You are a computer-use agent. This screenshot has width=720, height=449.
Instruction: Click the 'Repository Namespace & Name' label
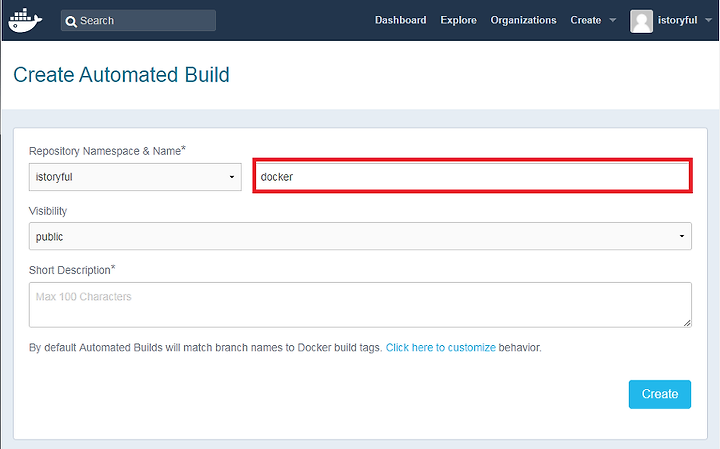[x=107, y=151]
